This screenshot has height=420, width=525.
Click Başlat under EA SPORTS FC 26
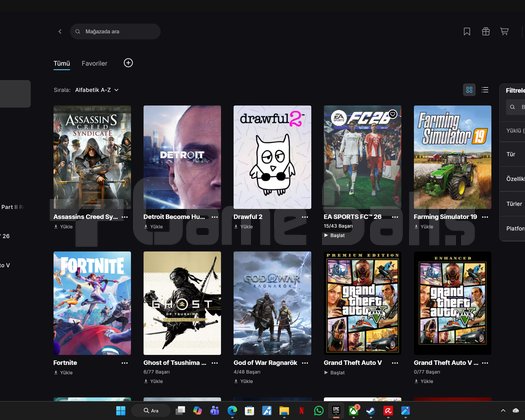click(334, 235)
